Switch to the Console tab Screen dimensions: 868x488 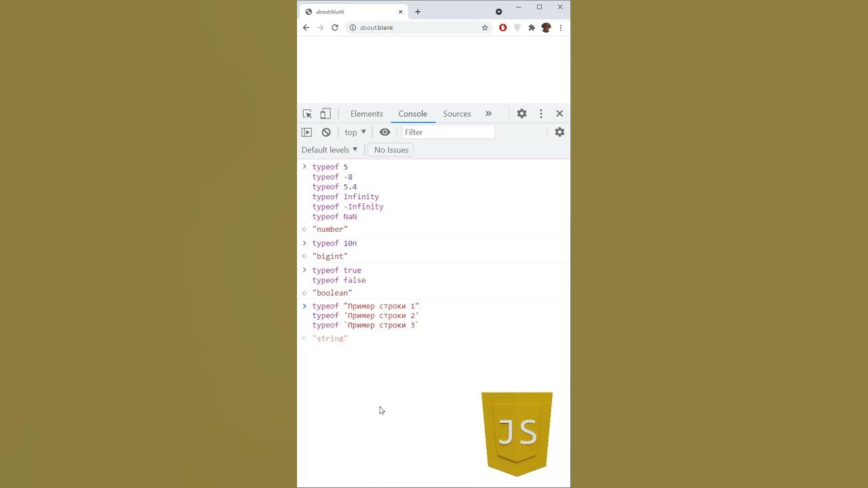(x=413, y=114)
